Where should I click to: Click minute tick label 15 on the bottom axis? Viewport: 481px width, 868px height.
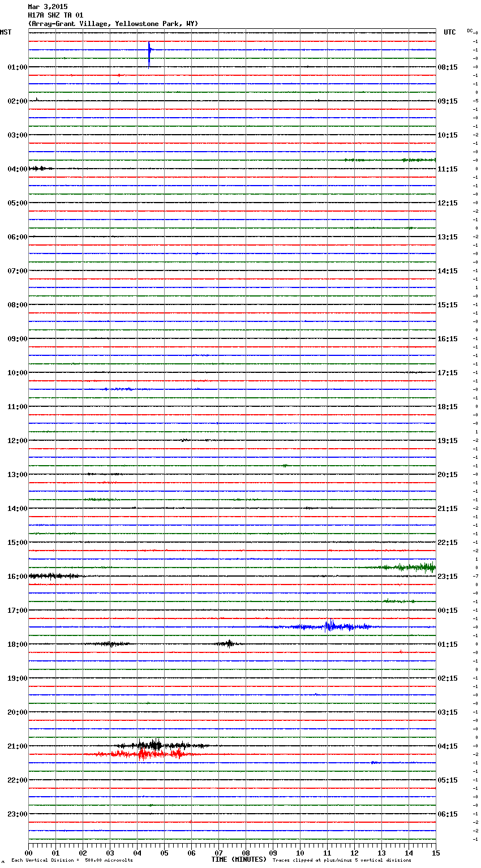coord(436,853)
